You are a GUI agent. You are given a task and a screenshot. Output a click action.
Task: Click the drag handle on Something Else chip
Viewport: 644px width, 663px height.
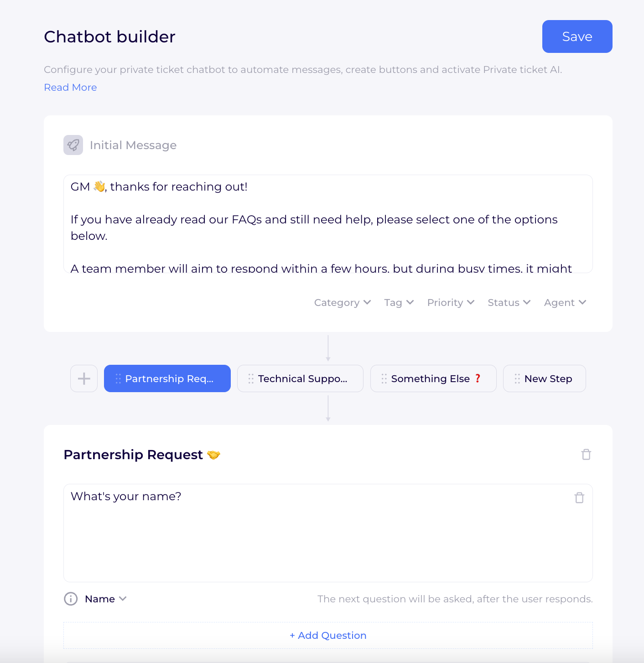pyautogui.click(x=383, y=378)
